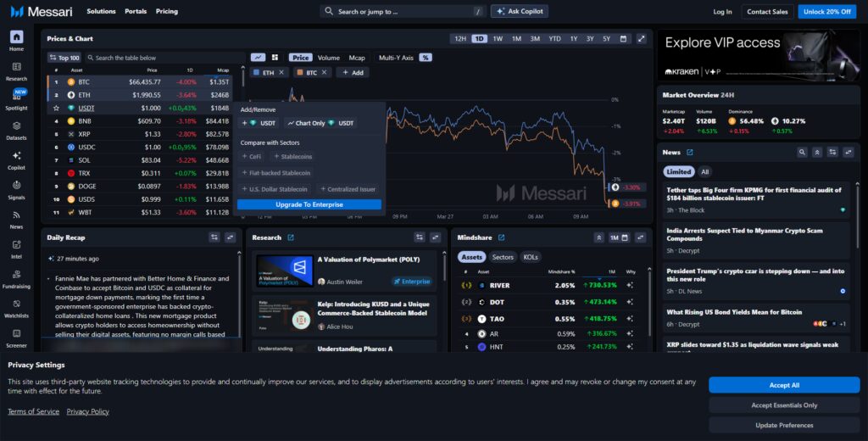Select the Limited news filter

[679, 172]
